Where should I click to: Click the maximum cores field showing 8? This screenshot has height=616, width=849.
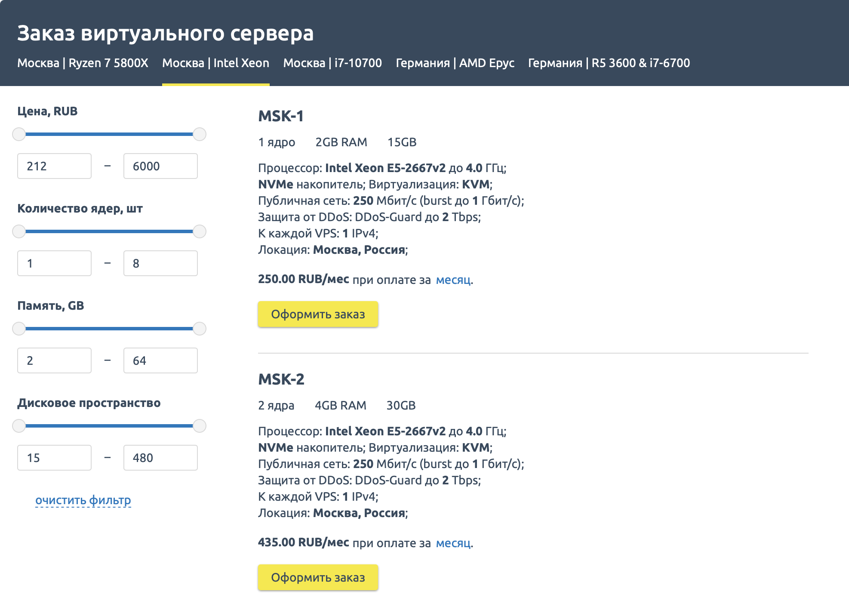pyautogui.click(x=160, y=263)
